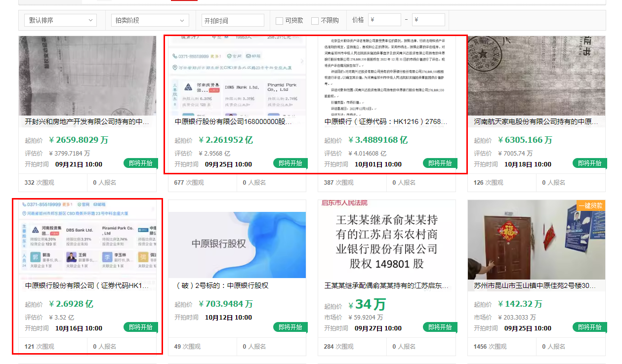
Task: Open the 苏州市昆山 door photo thumbnail
Action: tap(537, 239)
